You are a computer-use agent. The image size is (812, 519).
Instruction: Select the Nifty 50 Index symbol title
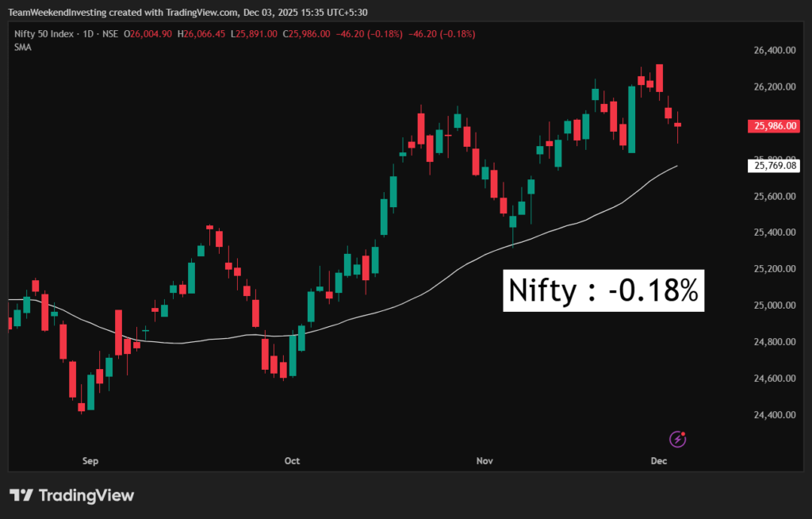point(45,33)
